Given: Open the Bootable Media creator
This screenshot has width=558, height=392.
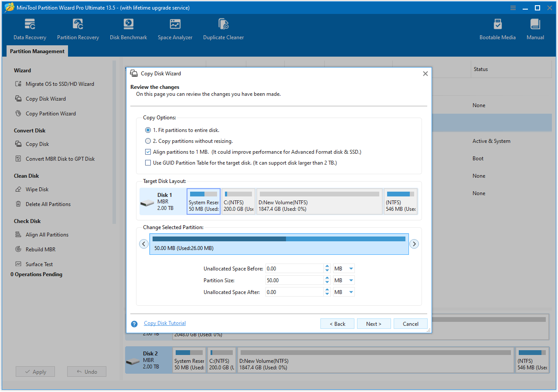Looking at the screenshot, I should [x=497, y=28].
